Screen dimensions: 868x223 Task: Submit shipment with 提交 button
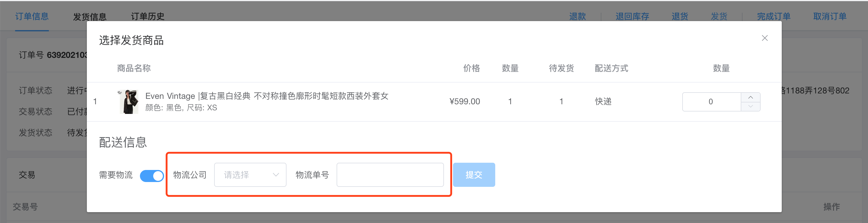coord(474,175)
